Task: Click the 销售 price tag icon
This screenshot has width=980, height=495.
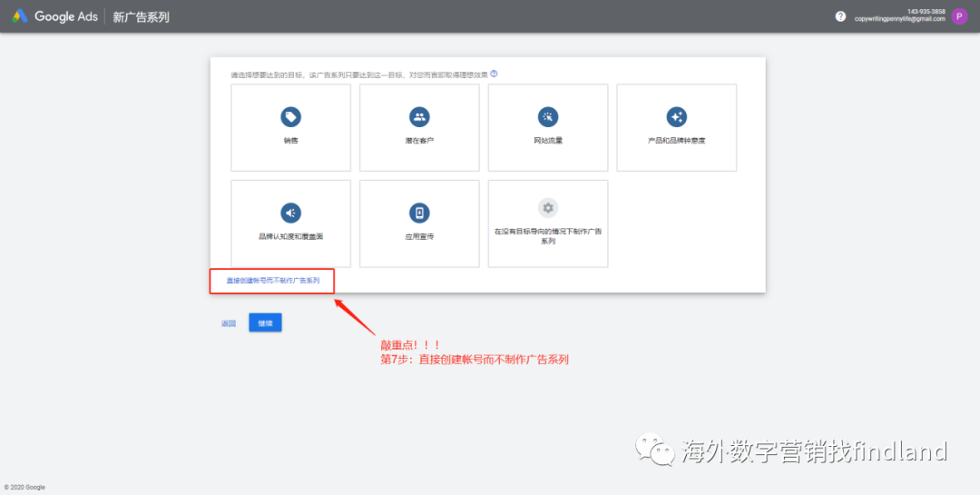Action: pyautogui.click(x=290, y=116)
